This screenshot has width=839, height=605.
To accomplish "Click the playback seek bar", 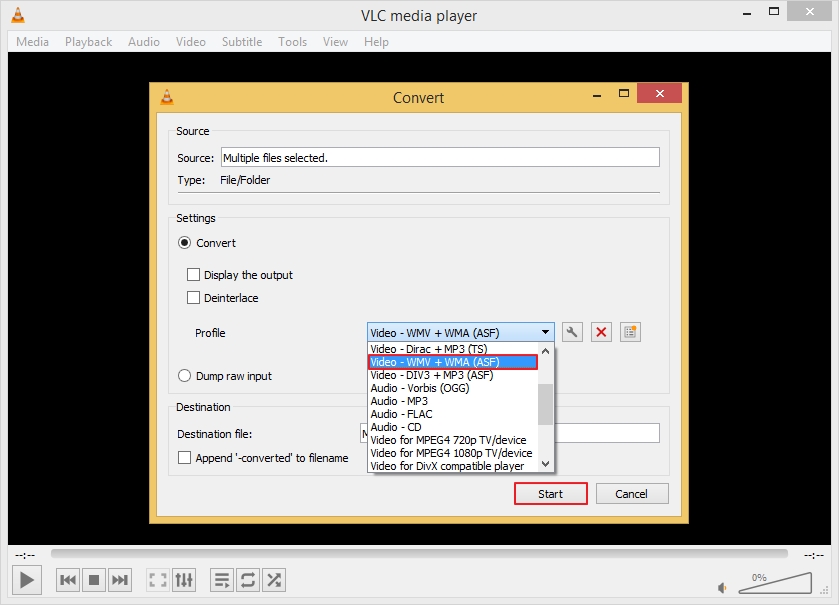I will click(419, 553).
